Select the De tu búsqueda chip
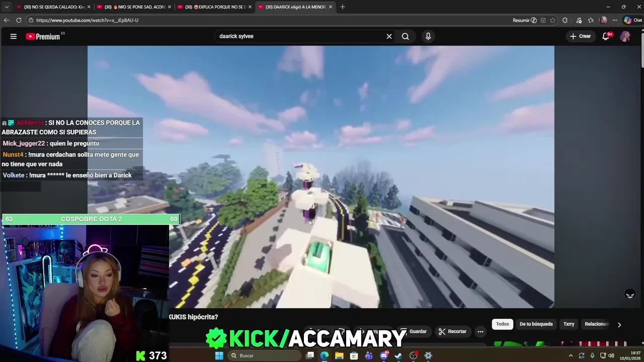 click(x=536, y=324)
